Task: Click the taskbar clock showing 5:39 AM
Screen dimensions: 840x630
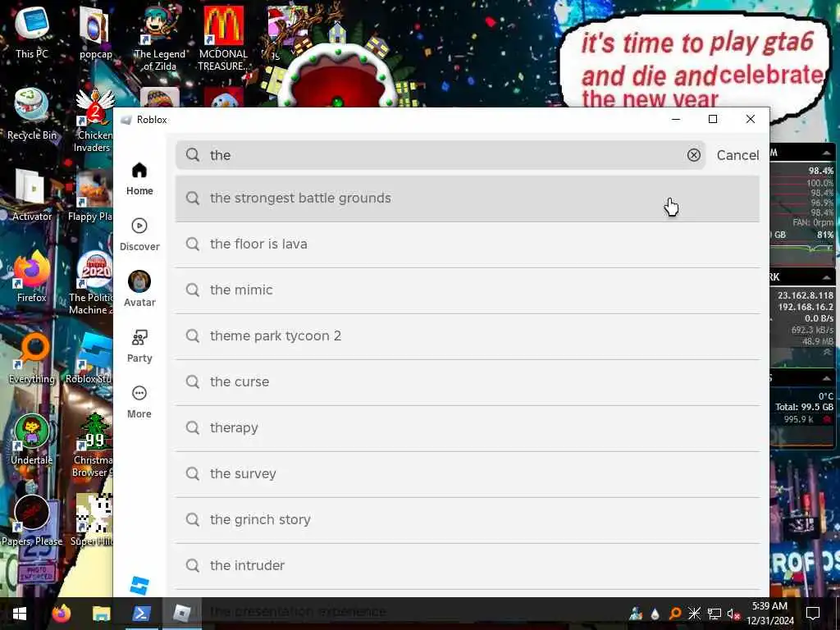Action: click(769, 614)
